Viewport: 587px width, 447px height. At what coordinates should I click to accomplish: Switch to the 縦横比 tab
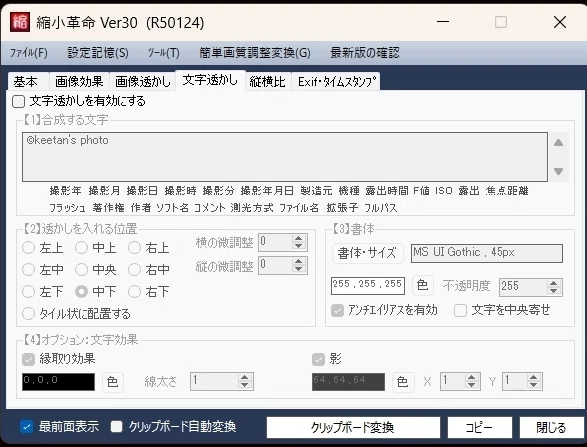tap(267, 82)
